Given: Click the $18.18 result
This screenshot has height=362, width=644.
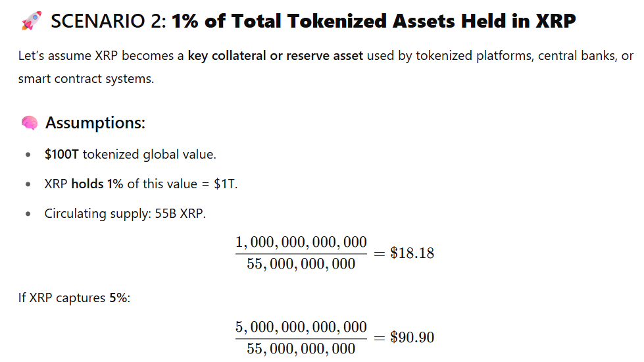Looking at the screenshot, I should pyautogui.click(x=412, y=253).
